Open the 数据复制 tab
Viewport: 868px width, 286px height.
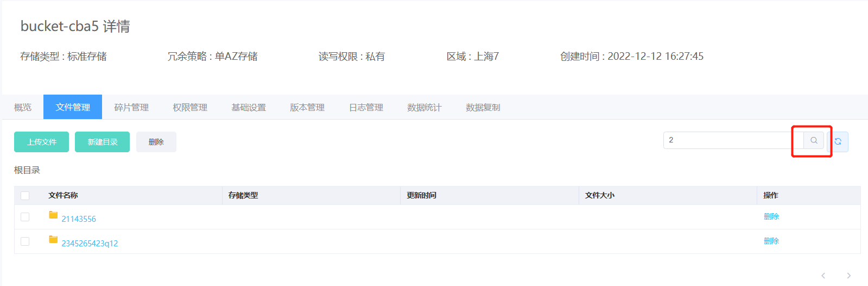pos(483,107)
